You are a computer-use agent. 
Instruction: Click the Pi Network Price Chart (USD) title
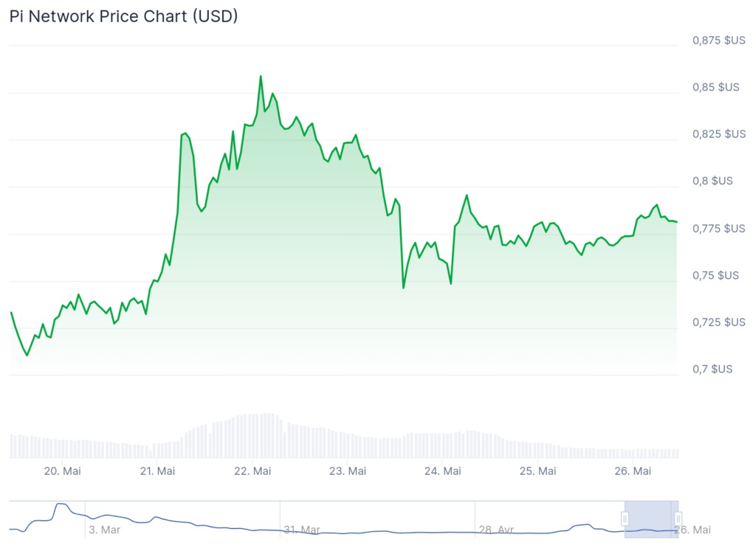coord(123,16)
